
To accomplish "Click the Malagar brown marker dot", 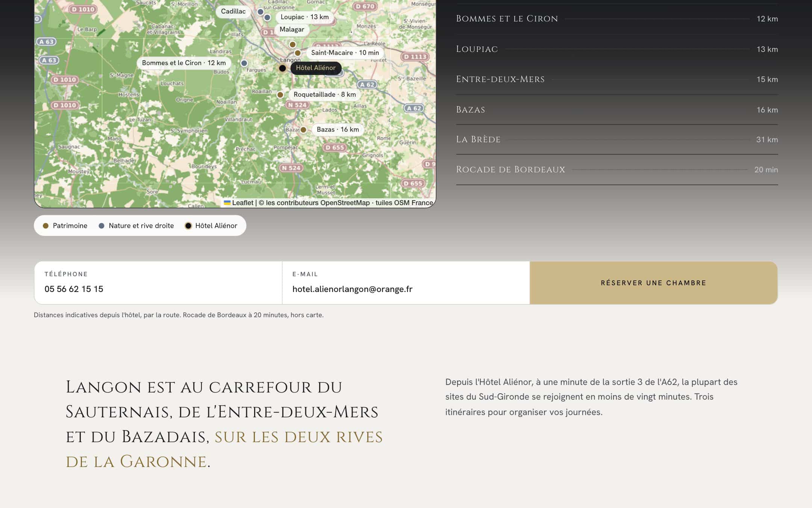I will click(x=292, y=44).
